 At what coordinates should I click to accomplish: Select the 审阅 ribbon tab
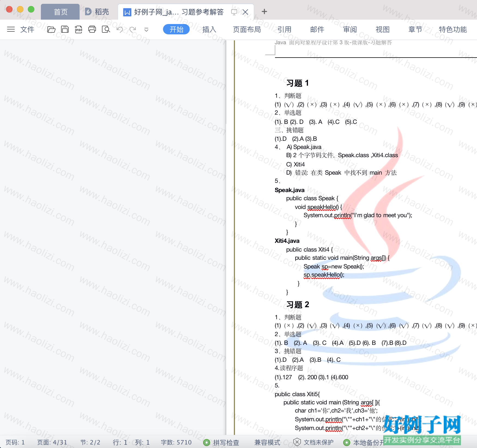pyautogui.click(x=350, y=29)
